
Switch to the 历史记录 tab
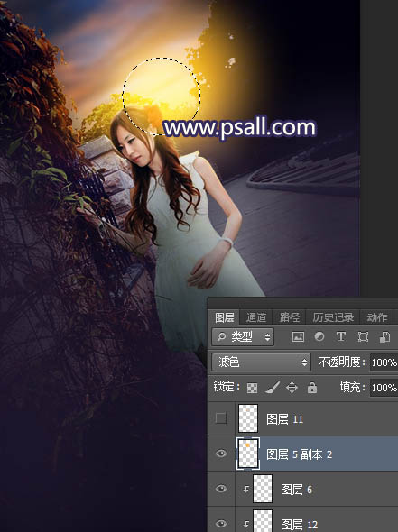click(x=333, y=317)
